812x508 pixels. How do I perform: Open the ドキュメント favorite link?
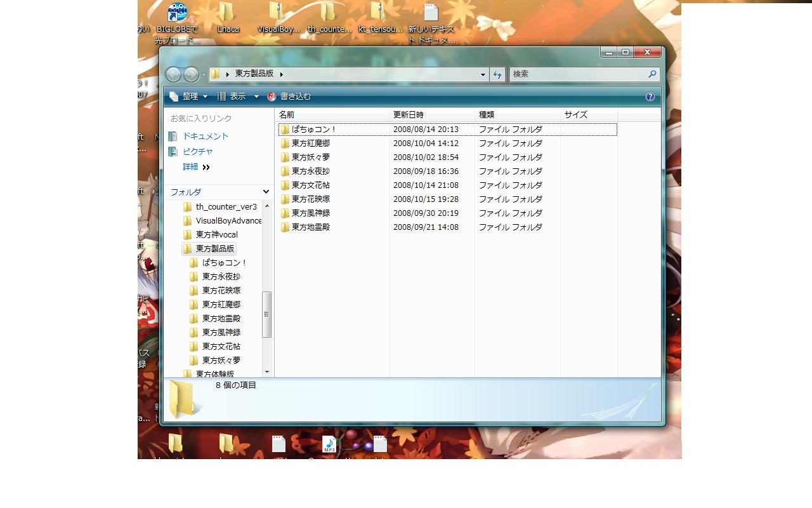[x=206, y=137]
